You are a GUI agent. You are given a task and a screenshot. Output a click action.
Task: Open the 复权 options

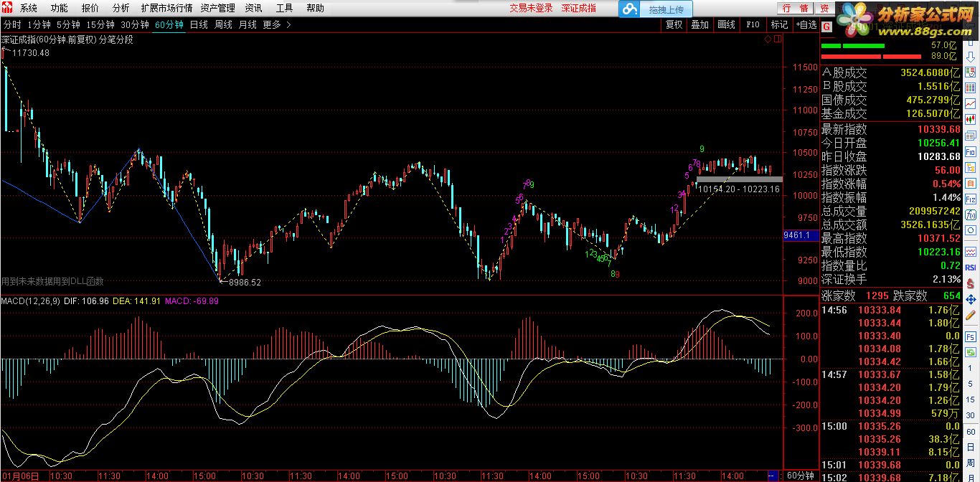point(674,24)
